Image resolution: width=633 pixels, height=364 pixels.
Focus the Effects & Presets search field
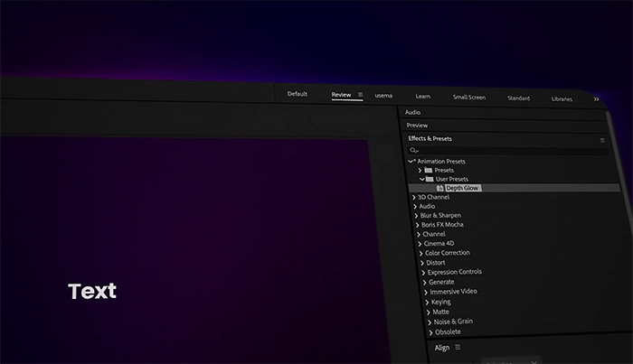pos(508,151)
